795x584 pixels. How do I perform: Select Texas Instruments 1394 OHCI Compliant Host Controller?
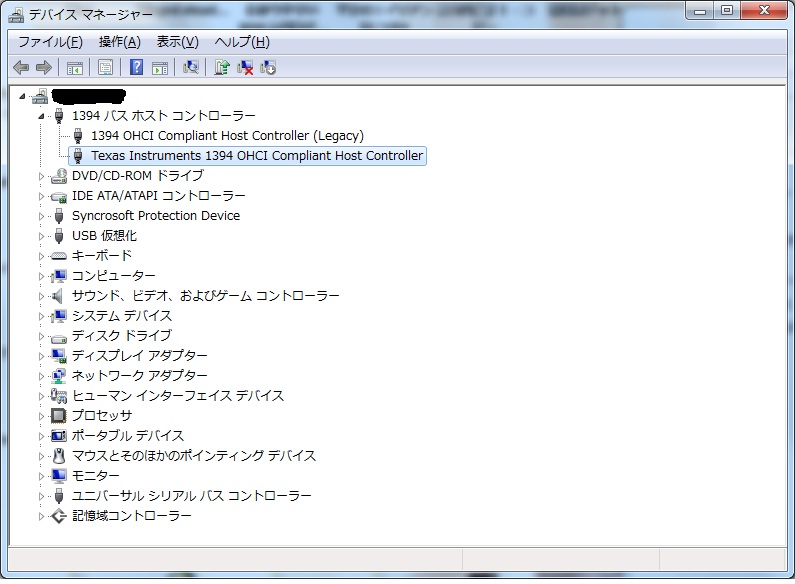[x=257, y=156]
